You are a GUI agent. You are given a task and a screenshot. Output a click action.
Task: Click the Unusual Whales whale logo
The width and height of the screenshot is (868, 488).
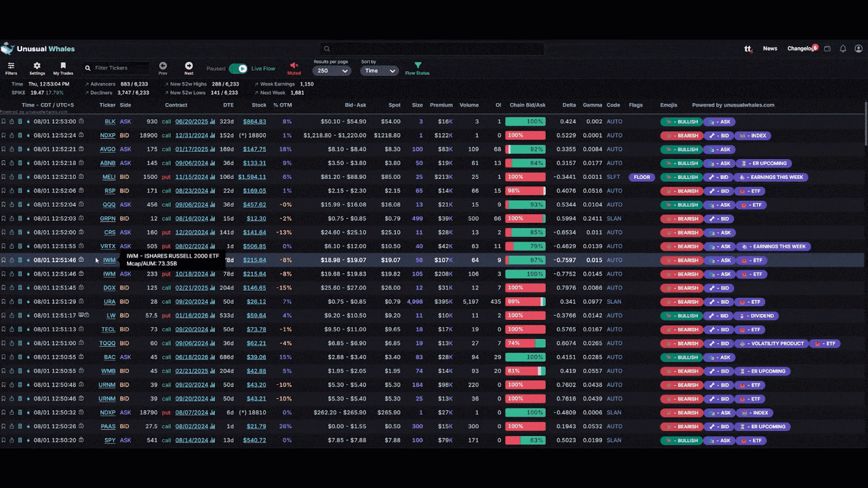coord(7,48)
